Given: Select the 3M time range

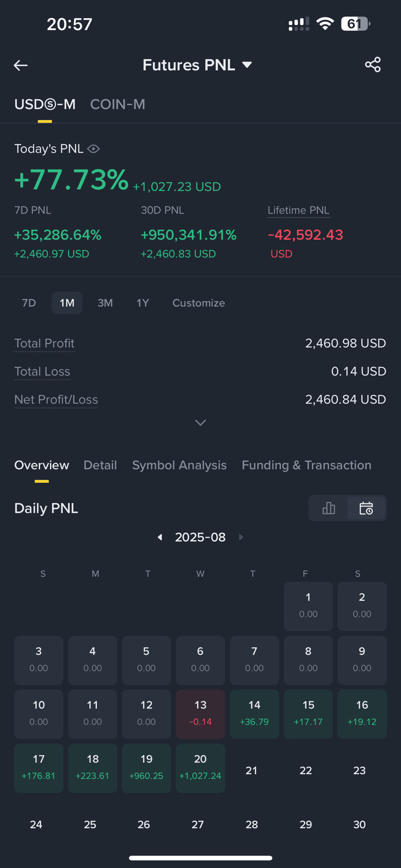Looking at the screenshot, I should (105, 303).
